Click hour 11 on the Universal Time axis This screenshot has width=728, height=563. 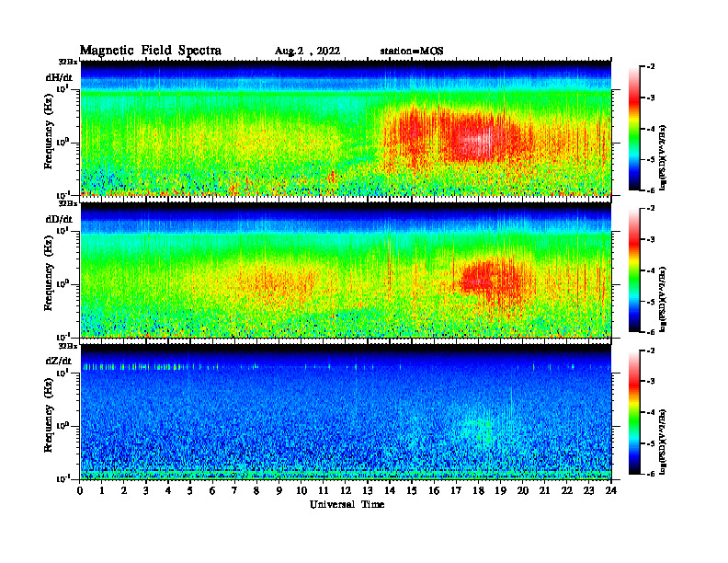pyautogui.click(x=324, y=490)
